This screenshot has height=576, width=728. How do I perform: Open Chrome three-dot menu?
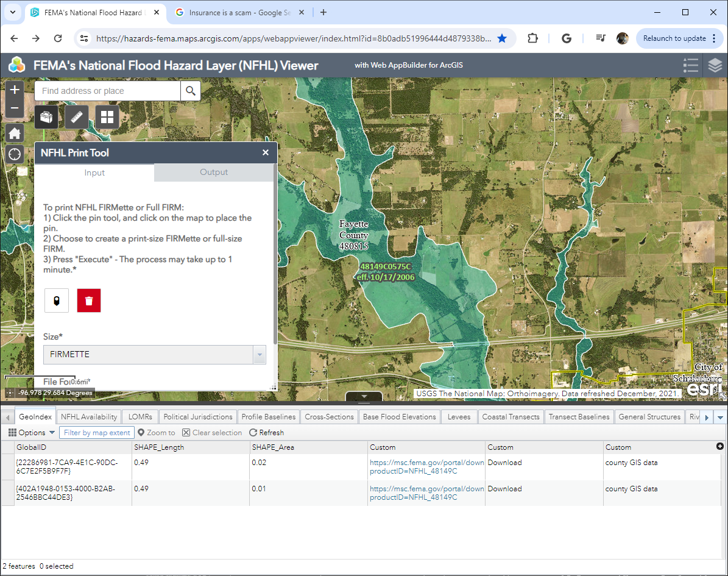pos(714,38)
